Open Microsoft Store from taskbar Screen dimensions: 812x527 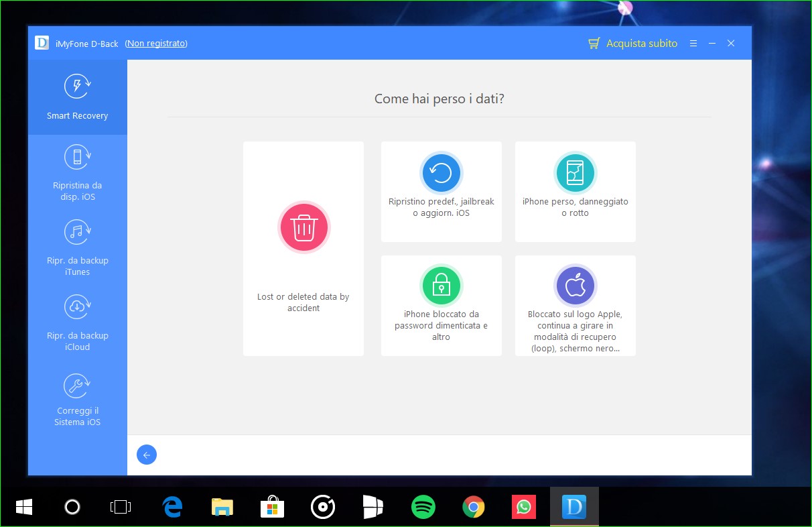pos(272,507)
